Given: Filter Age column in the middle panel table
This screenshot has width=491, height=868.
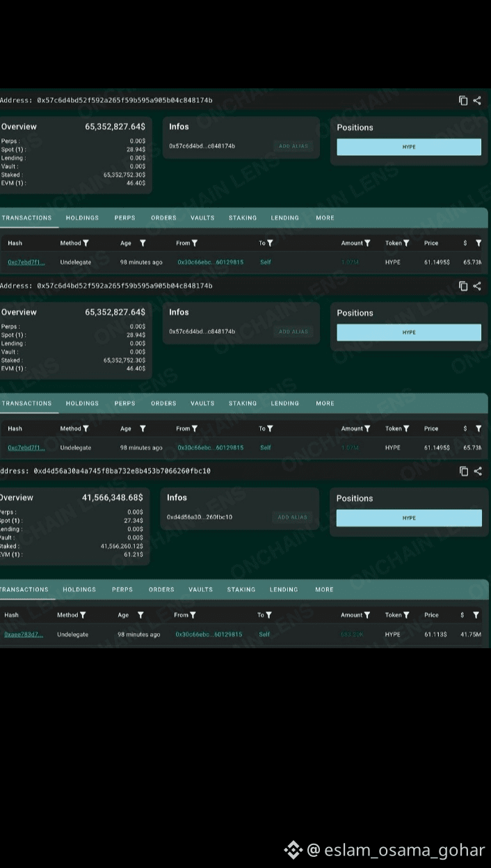Looking at the screenshot, I should coord(143,428).
